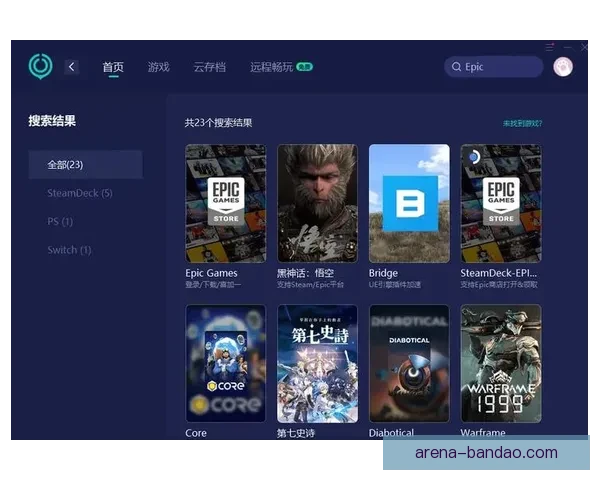Open the 第七史诗 game cover
This screenshot has height=480, width=600.
(318, 363)
